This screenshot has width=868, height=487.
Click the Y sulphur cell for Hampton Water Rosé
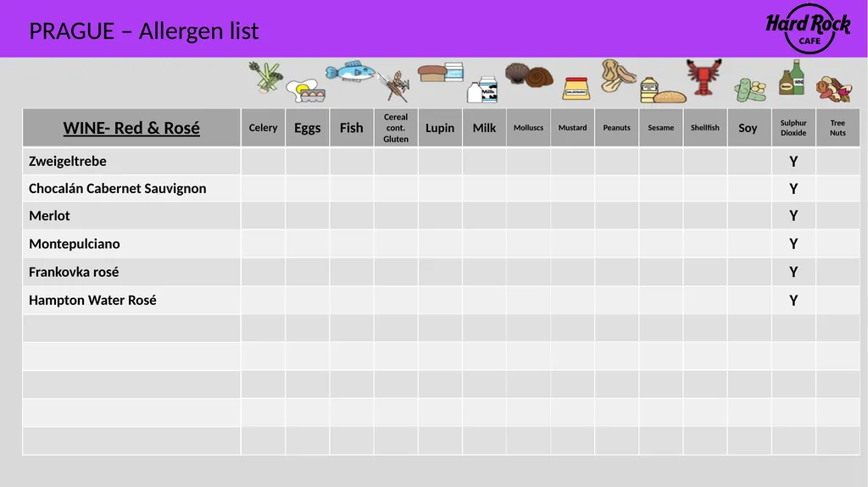793,301
